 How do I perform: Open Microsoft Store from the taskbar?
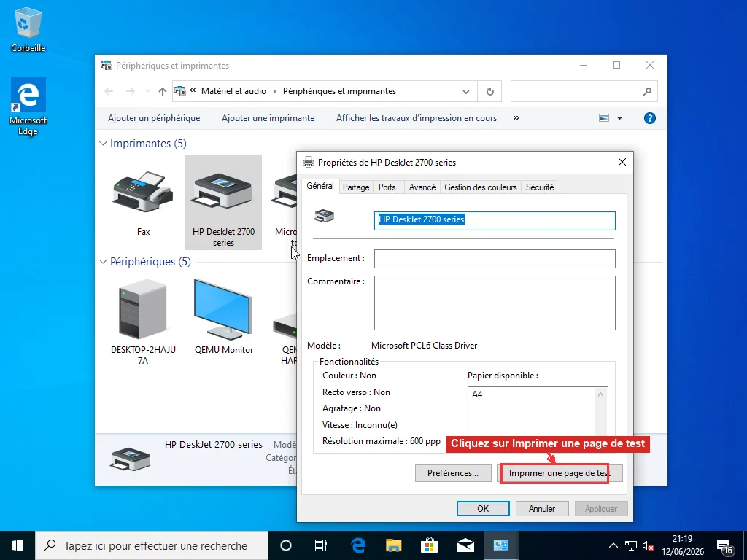click(x=429, y=545)
